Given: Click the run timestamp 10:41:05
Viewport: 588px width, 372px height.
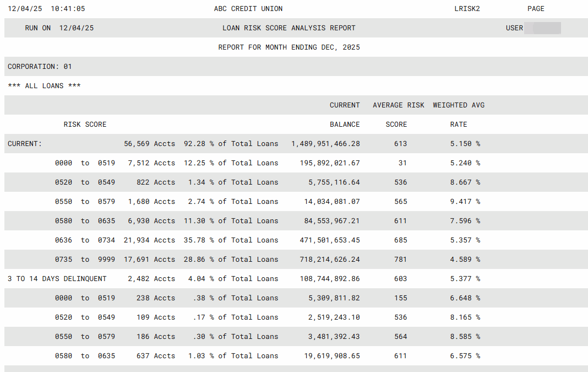Looking at the screenshot, I should 67,9.
